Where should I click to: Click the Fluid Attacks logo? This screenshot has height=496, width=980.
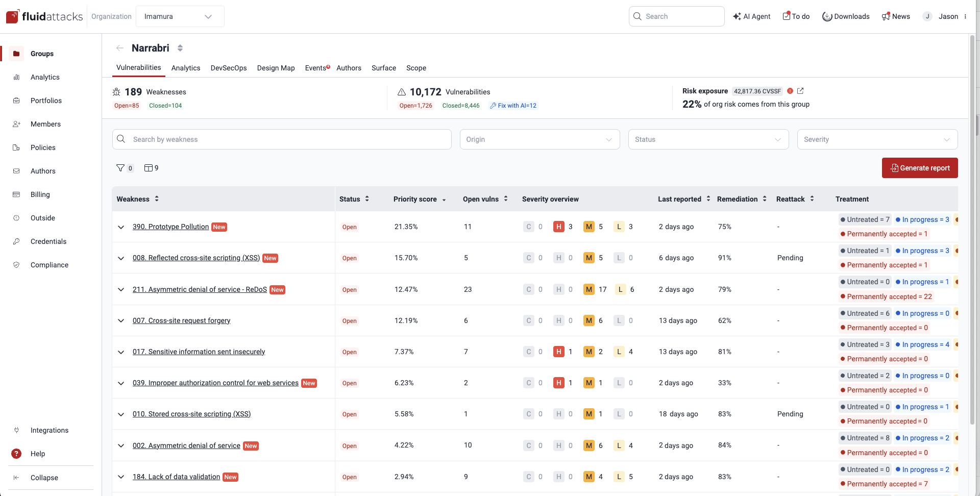point(44,16)
